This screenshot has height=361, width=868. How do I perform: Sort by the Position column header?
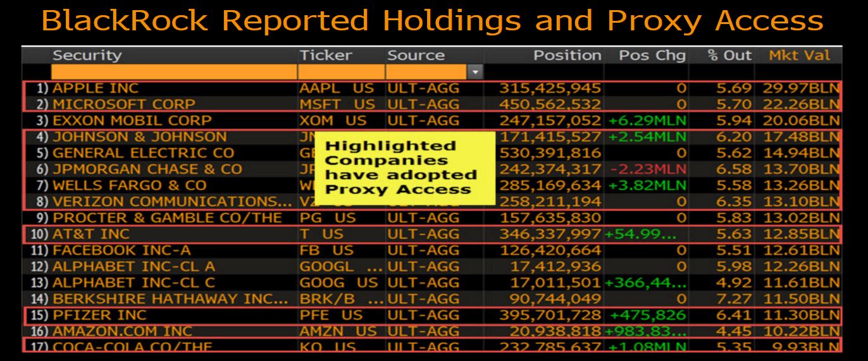567,55
